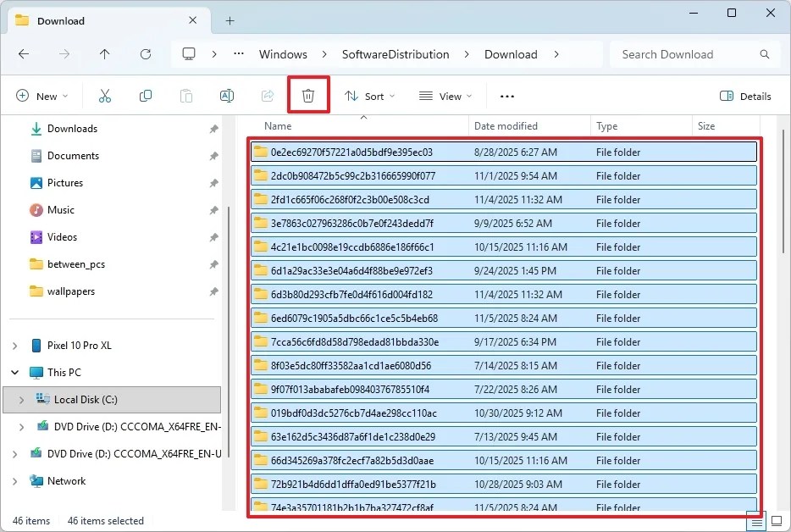Viewport: 791px width, 532px height.
Task: Open the View dropdown menu
Action: click(445, 96)
